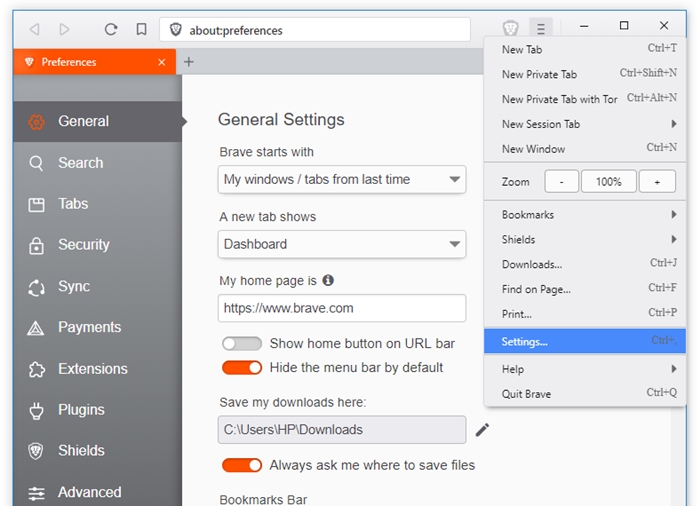
Task: Expand the New Session Tab submenu
Action: [x=585, y=124]
